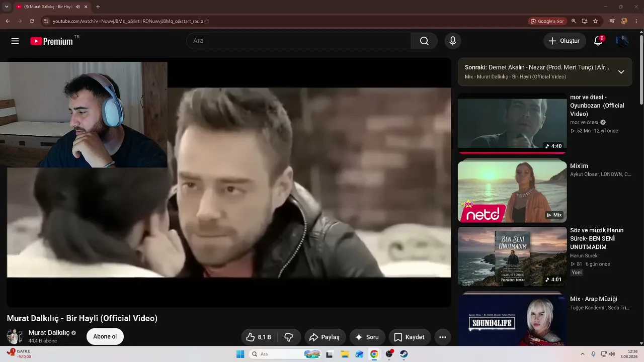The width and height of the screenshot is (644, 362).
Task: Open Mix'im playlist thumbnail
Action: coord(512,192)
